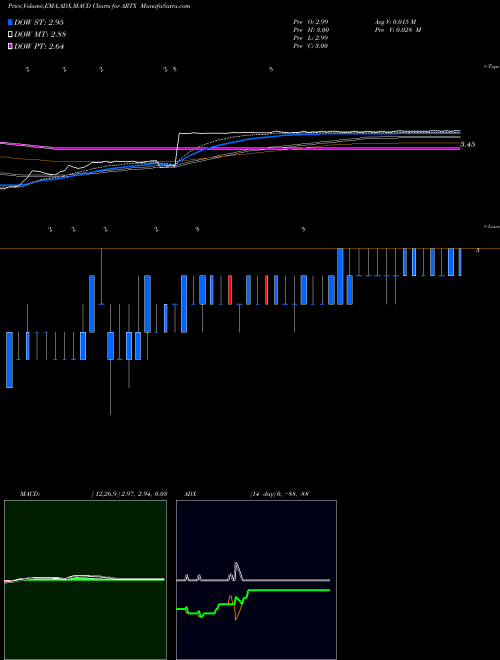Click the magenta DOW PT legend swatch

(x=11, y=46)
